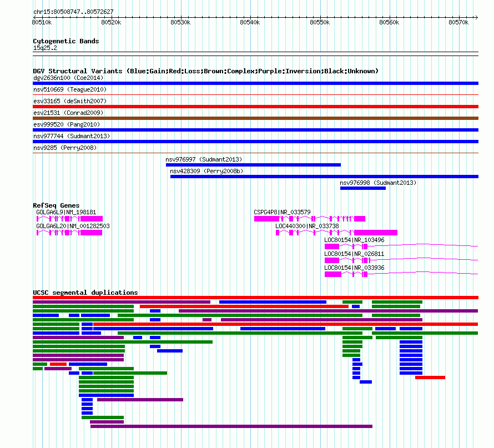
Task: Click the 80520k ruler tick label
Action: pyautogui.click(x=111, y=22)
